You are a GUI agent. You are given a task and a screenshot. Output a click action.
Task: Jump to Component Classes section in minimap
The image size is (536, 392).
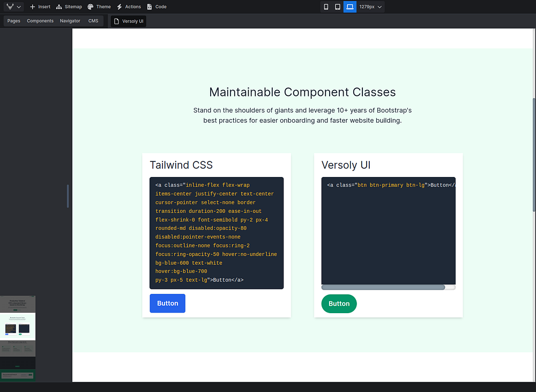coord(18,327)
